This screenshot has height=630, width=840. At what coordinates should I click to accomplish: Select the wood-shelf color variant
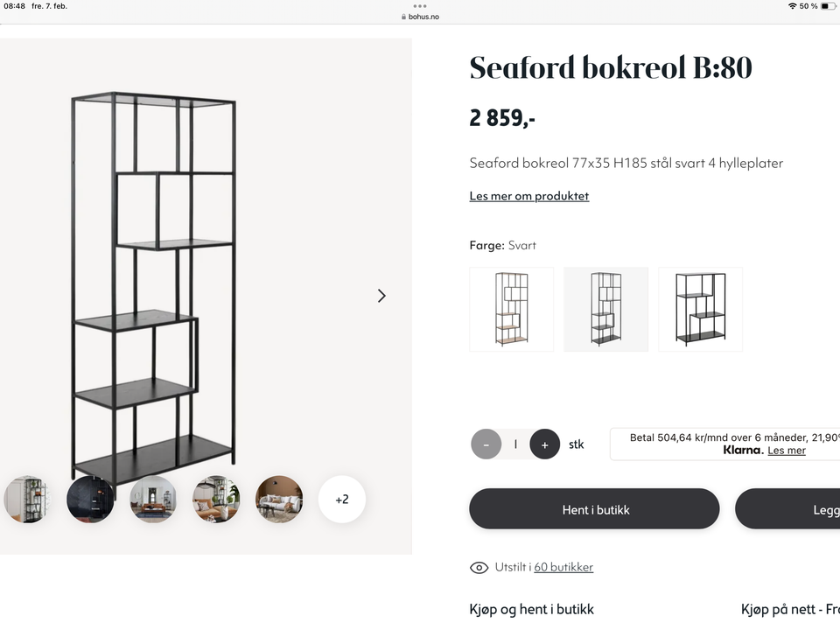pyautogui.click(x=512, y=310)
